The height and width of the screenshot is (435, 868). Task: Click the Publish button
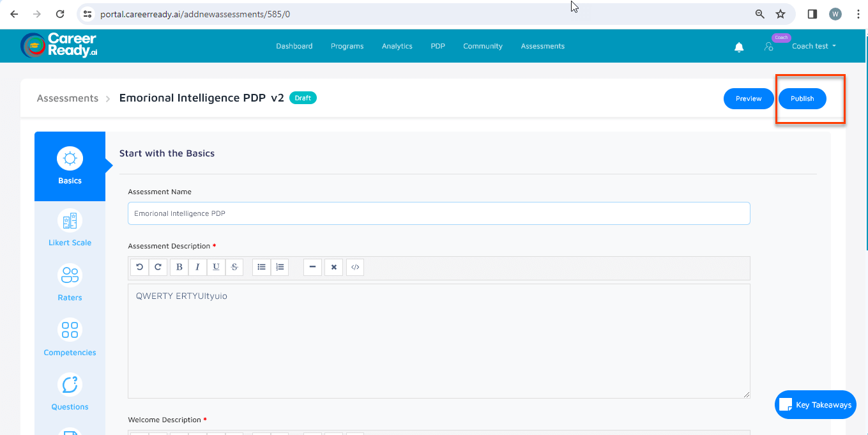[x=802, y=98]
